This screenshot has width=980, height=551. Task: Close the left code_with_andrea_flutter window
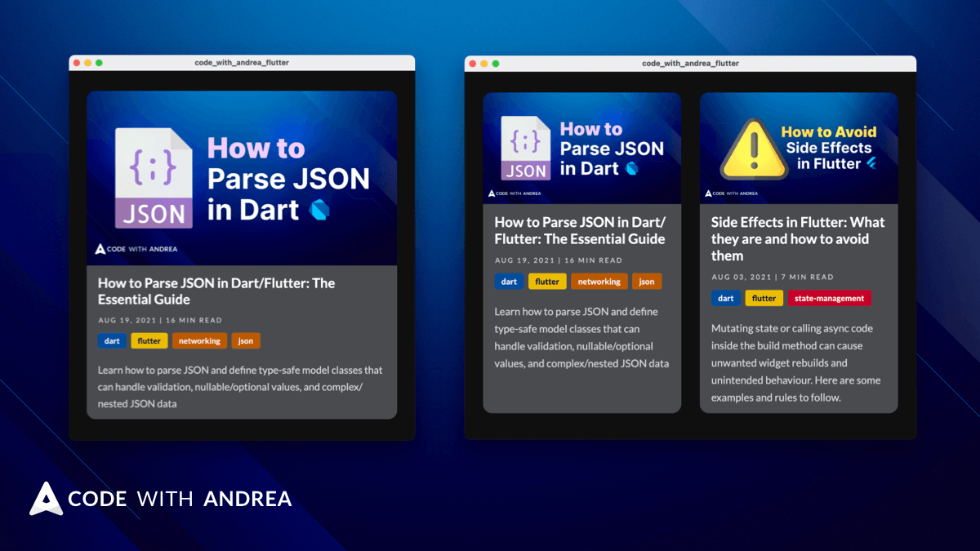pyautogui.click(x=77, y=63)
